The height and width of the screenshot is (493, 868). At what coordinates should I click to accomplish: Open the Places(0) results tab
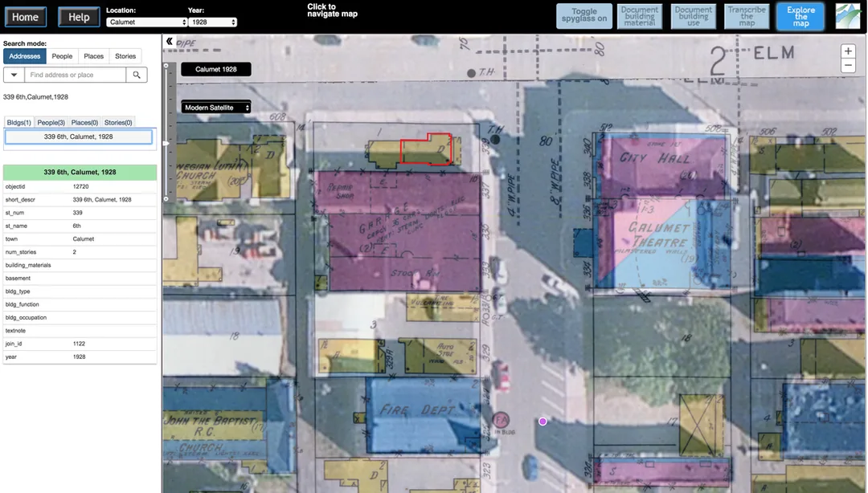click(x=84, y=122)
